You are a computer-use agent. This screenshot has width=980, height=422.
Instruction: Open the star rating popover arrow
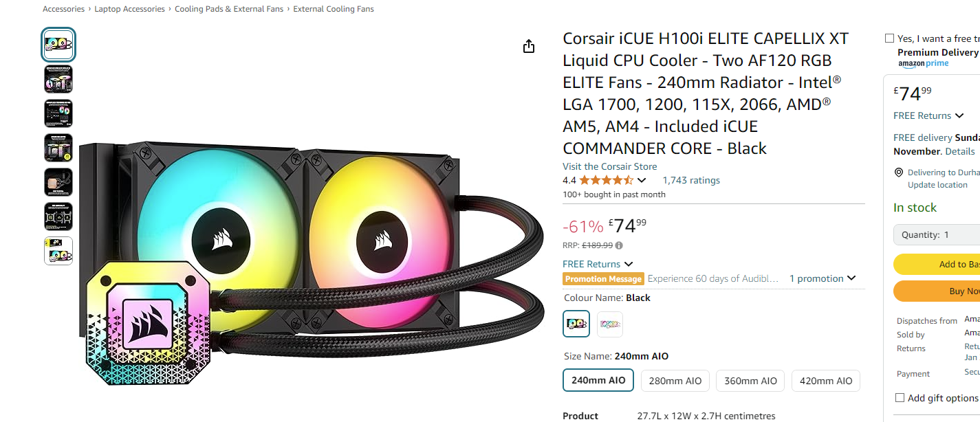pos(642,180)
